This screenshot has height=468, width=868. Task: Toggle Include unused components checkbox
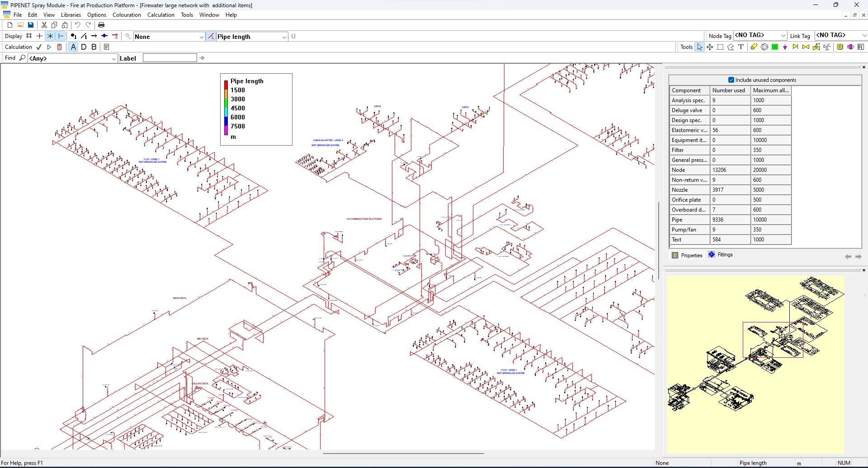click(731, 80)
